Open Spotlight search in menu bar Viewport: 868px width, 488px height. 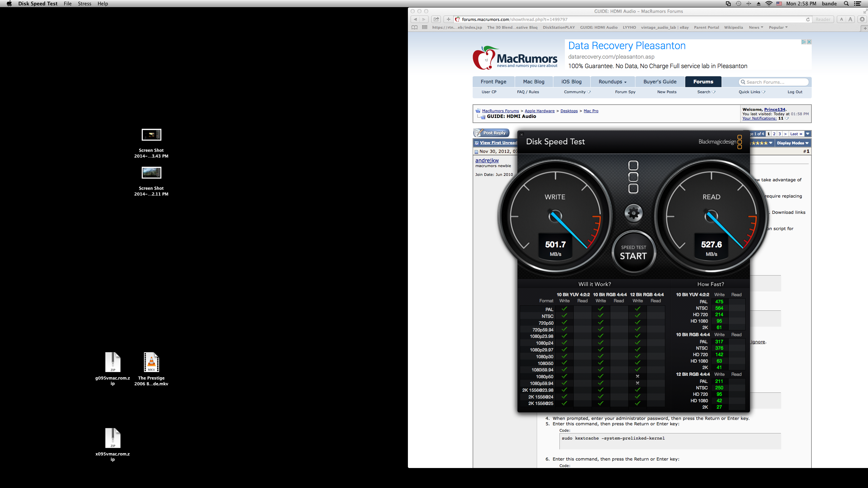click(x=846, y=4)
